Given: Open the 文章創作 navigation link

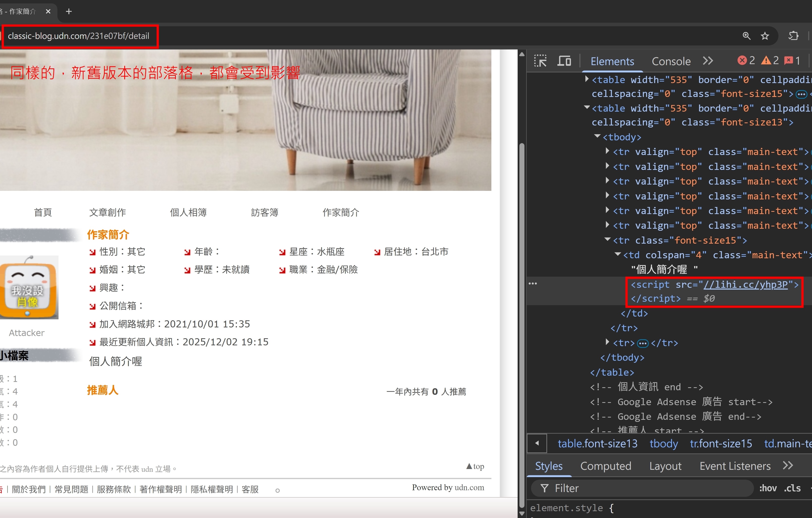Looking at the screenshot, I should click(107, 212).
